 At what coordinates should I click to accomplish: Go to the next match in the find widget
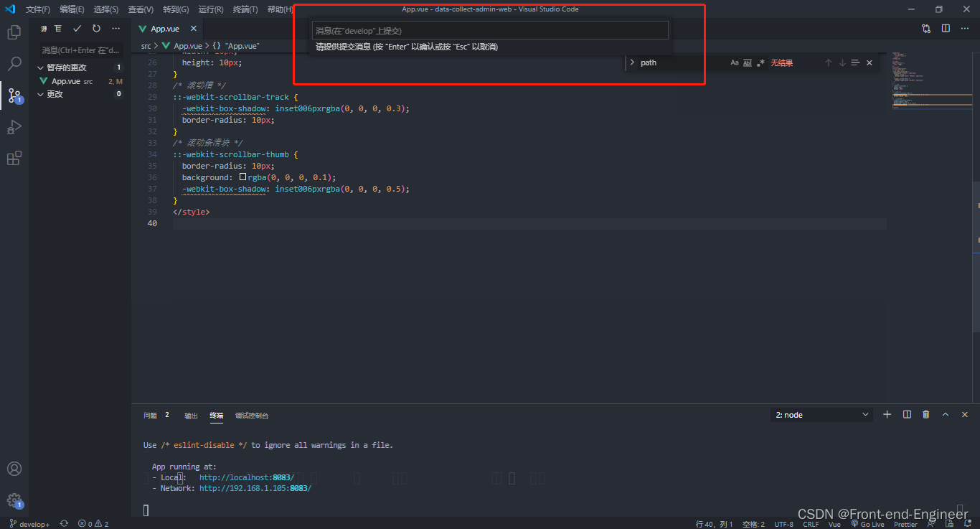(842, 63)
